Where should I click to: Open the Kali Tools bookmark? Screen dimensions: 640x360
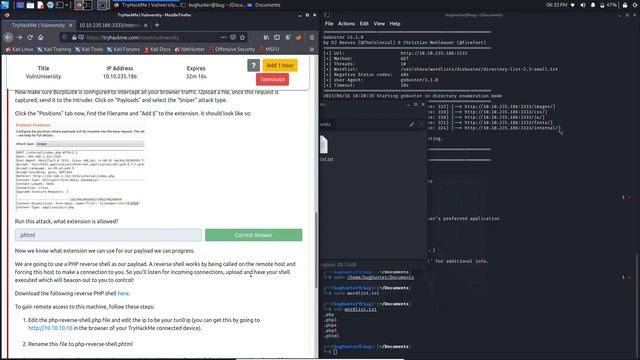(89, 49)
